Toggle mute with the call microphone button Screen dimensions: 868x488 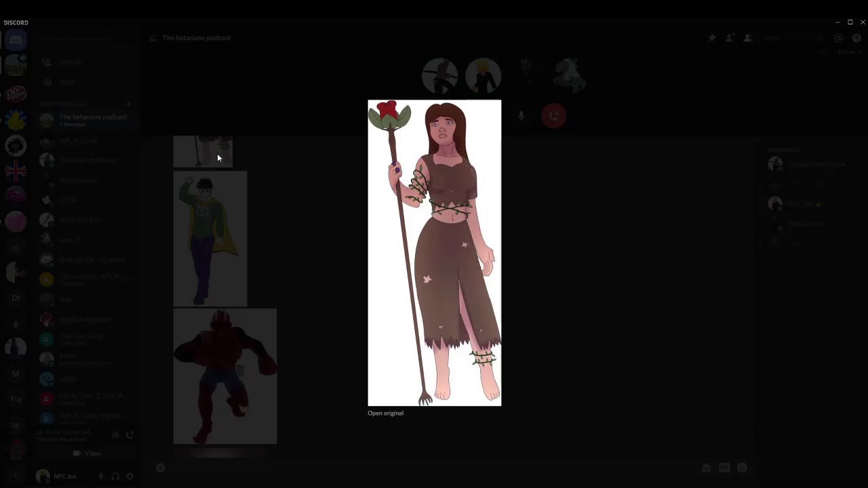pos(521,116)
